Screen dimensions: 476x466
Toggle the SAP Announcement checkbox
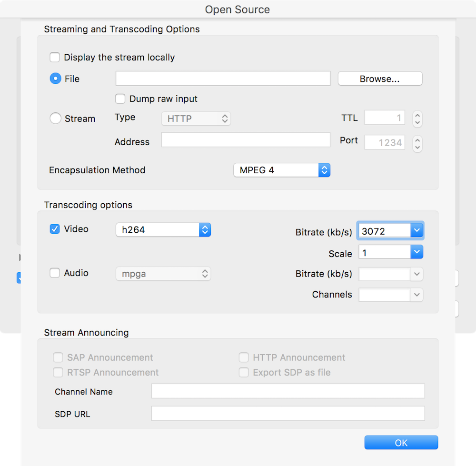58,357
